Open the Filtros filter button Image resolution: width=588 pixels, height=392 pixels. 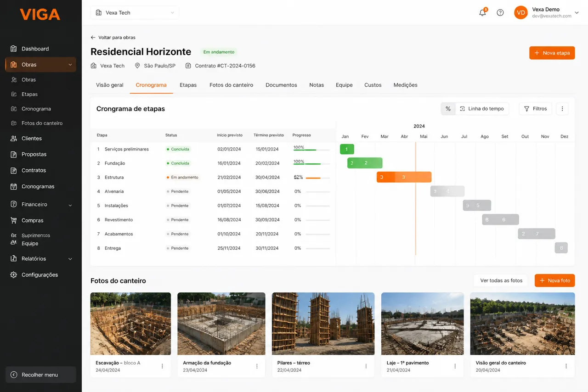click(x=535, y=109)
